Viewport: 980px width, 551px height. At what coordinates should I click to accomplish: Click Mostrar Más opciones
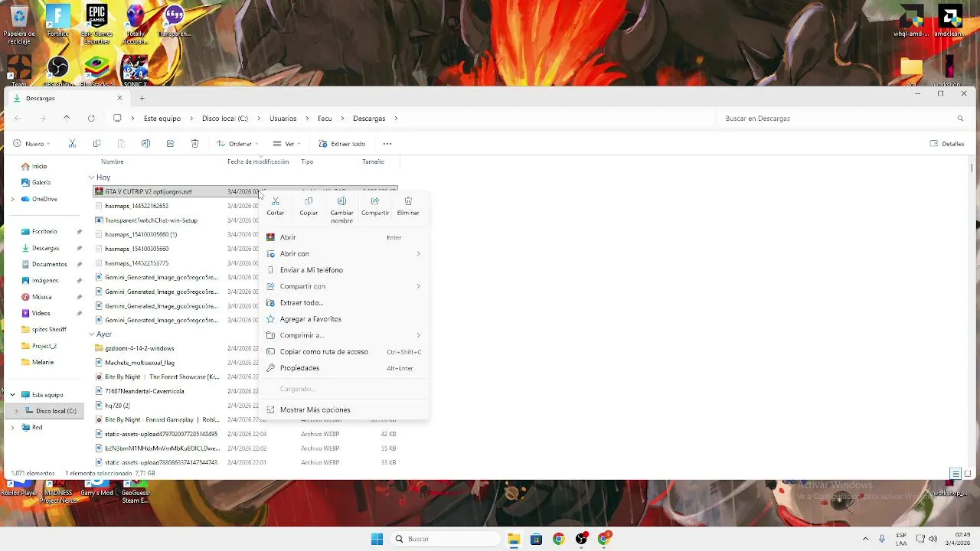coord(344,409)
